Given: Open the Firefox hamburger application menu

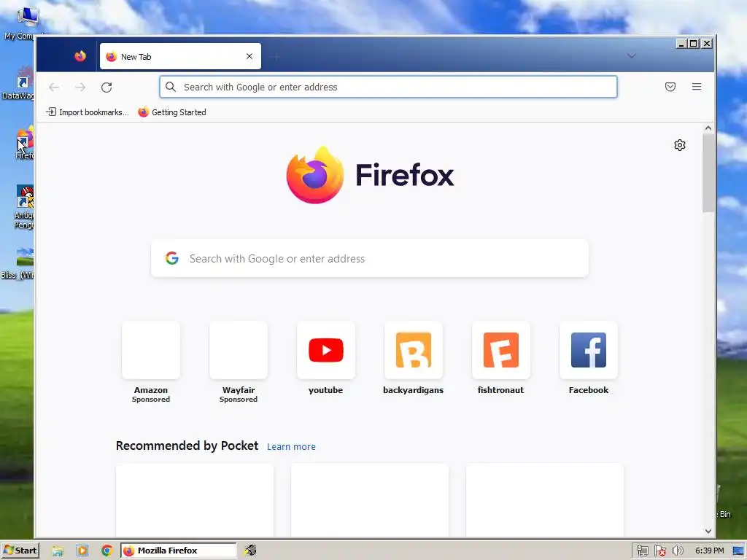Looking at the screenshot, I should point(697,87).
